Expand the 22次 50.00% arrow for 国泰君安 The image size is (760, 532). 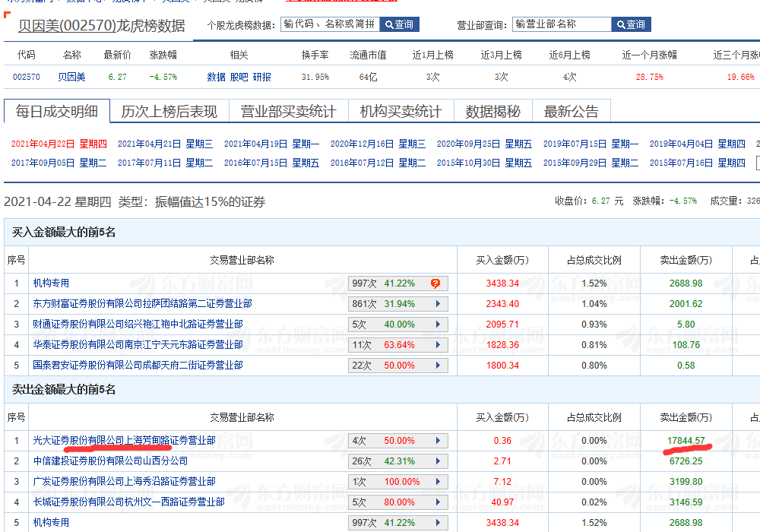[439, 366]
